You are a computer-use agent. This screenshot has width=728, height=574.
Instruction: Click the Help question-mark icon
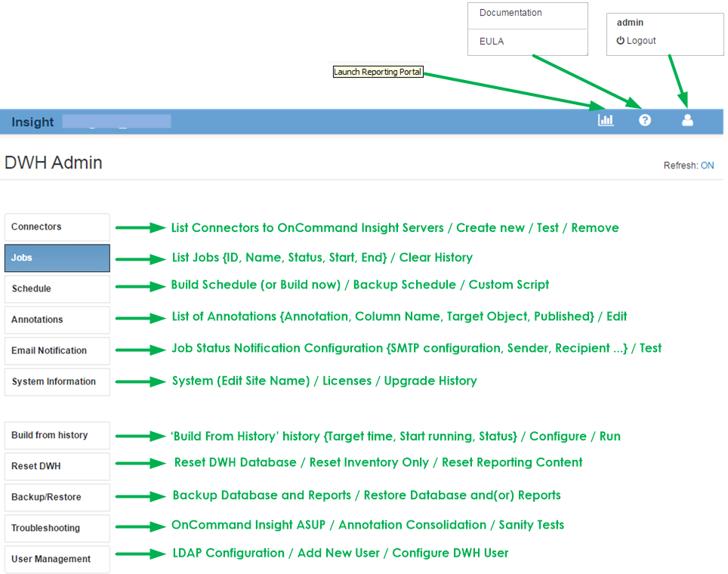(x=644, y=120)
